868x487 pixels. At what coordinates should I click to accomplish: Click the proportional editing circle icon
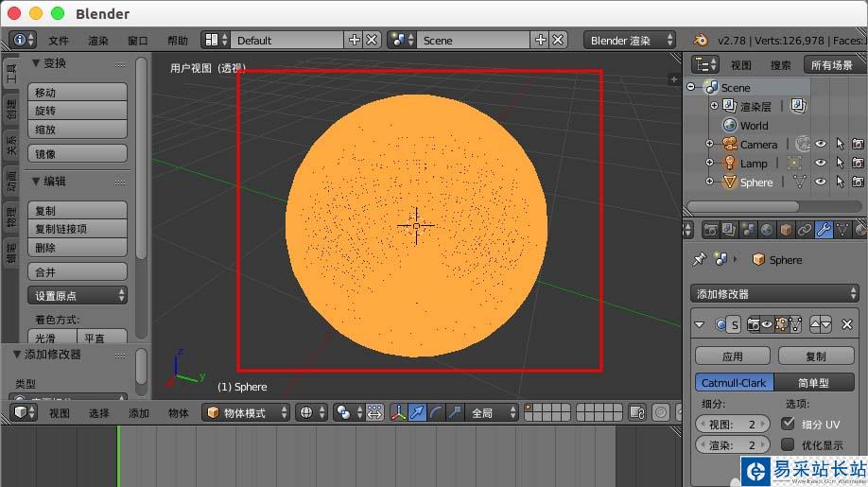[x=660, y=412]
